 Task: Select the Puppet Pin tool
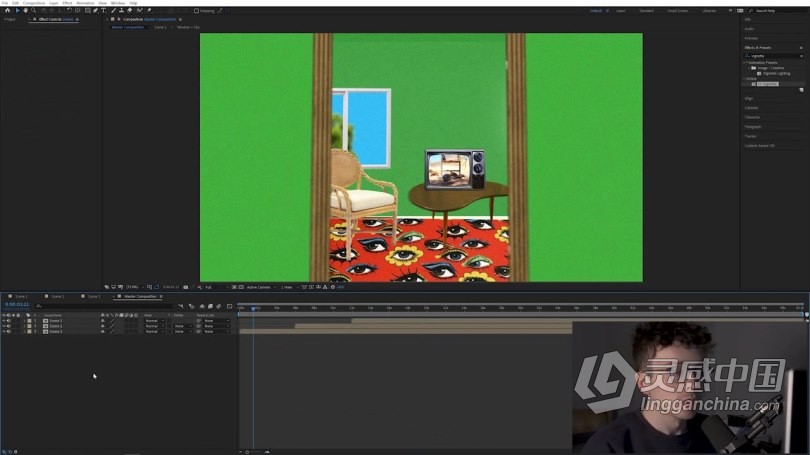pyautogui.click(x=149, y=10)
